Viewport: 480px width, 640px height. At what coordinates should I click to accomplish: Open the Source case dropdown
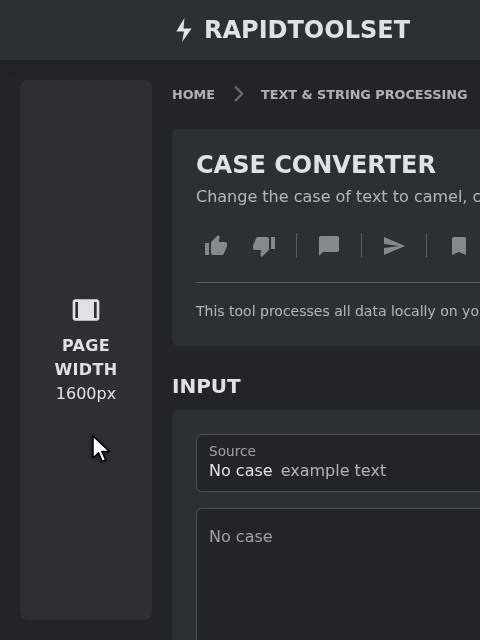338,463
